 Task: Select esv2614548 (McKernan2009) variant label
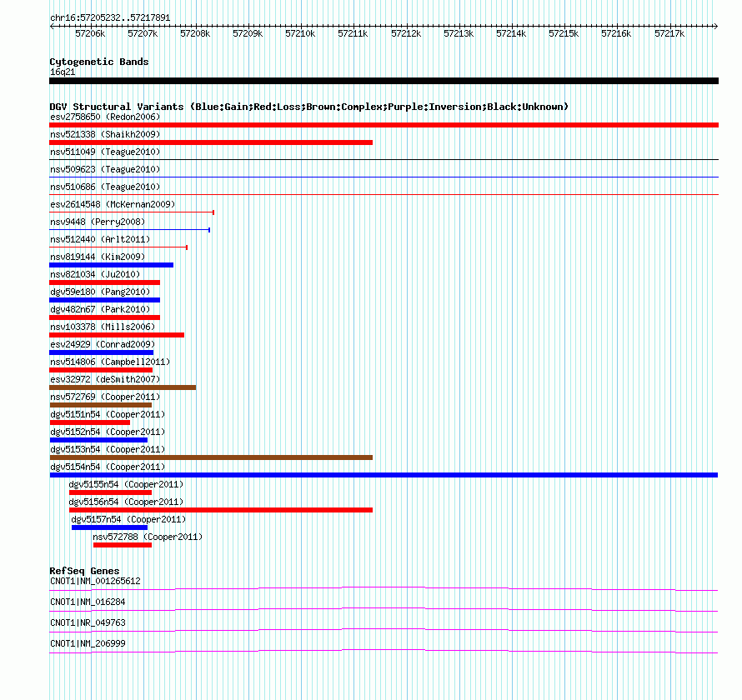(113, 204)
